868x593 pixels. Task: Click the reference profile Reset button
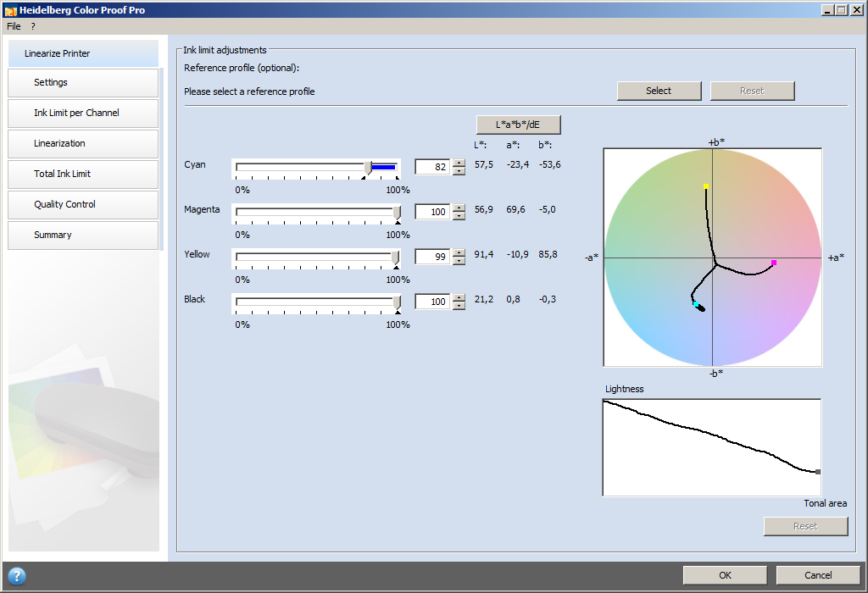[x=752, y=91]
